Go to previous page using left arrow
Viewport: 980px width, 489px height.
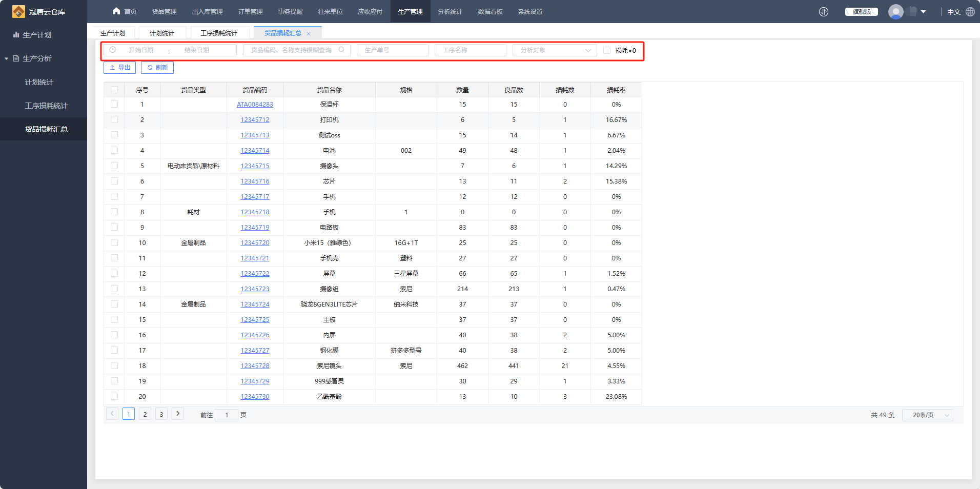tap(112, 414)
